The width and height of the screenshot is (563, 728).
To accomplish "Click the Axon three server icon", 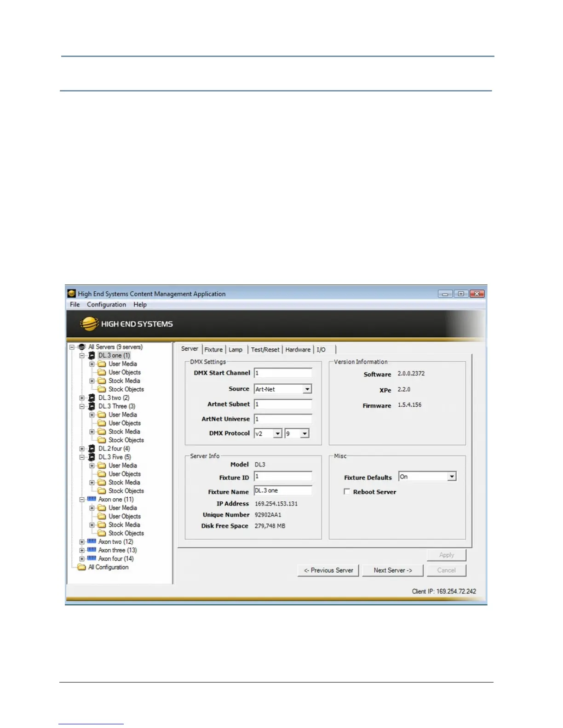I will 92,550.
